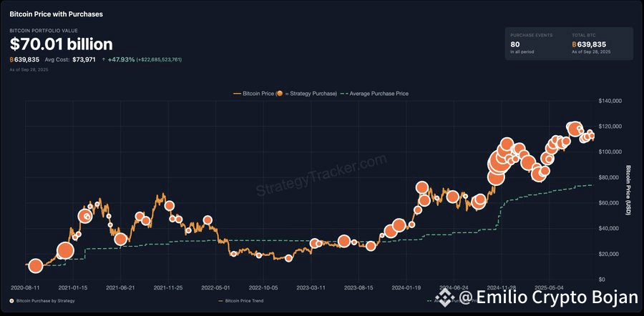
Task: Toggle the Bitcoin Purchase by Strategy bottom legend
Action: [x=42, y=301]
